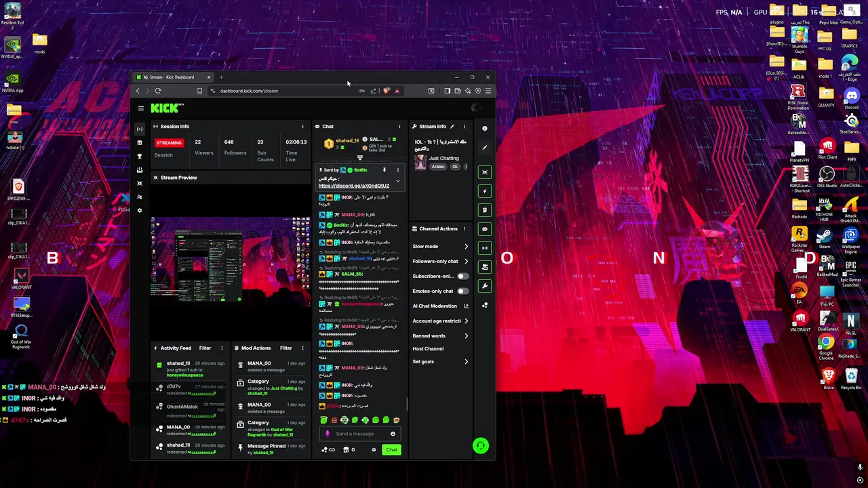Bookmark this page in browser toolbar

(199, 91)
